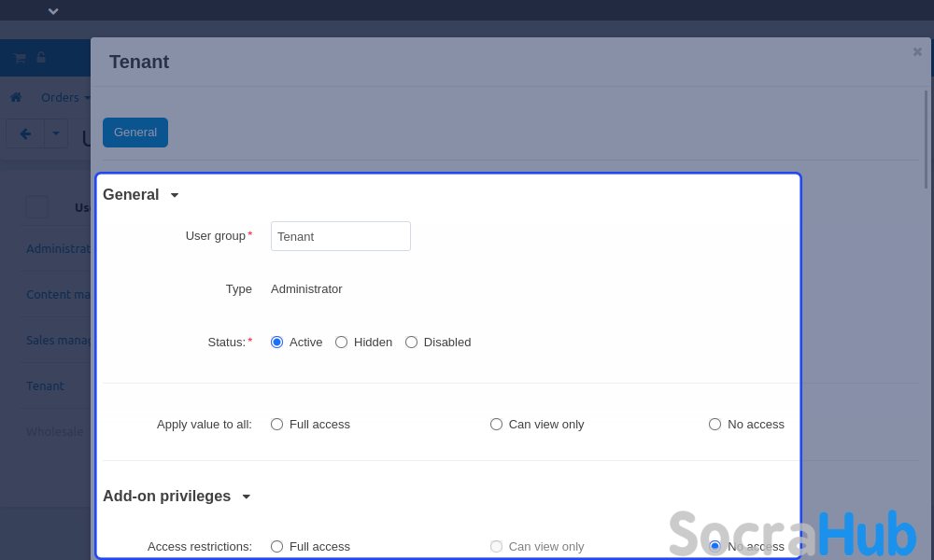Open dropdown next to the back arrow
Viewport: 934px width, 560px height.
coord(56,133)
